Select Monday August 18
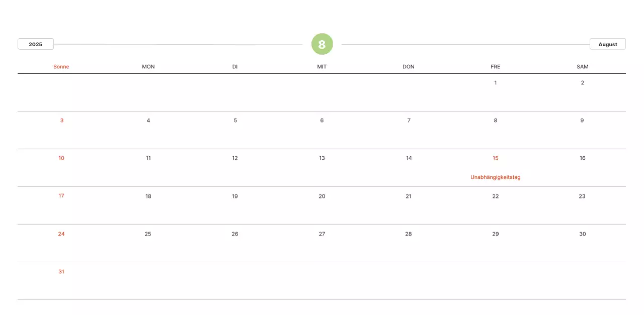This screenshot has width=644, height=315. pyautogui.click(x=148, y=196)
